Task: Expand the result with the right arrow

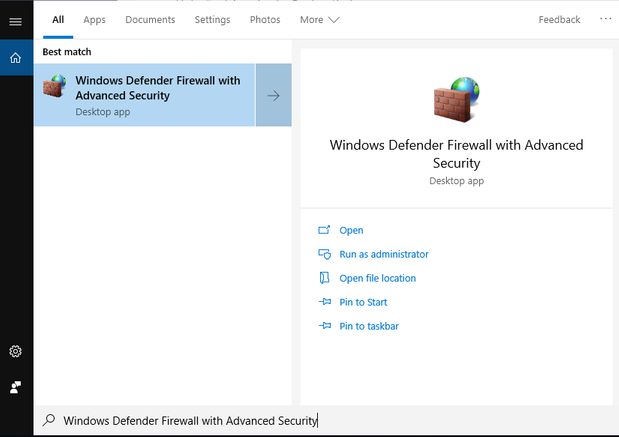Action: pos(274,95)
